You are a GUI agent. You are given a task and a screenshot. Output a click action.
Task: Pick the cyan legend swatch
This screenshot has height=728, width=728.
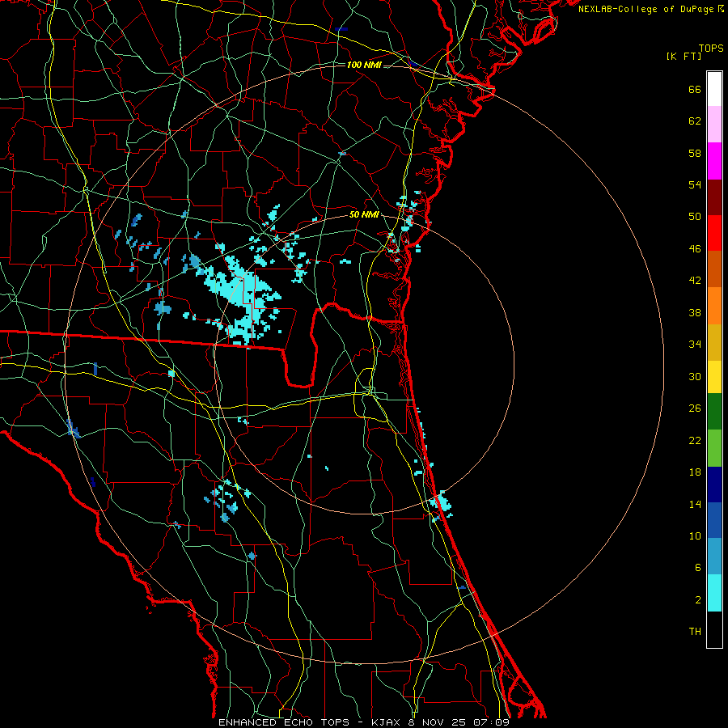(714, 593)
